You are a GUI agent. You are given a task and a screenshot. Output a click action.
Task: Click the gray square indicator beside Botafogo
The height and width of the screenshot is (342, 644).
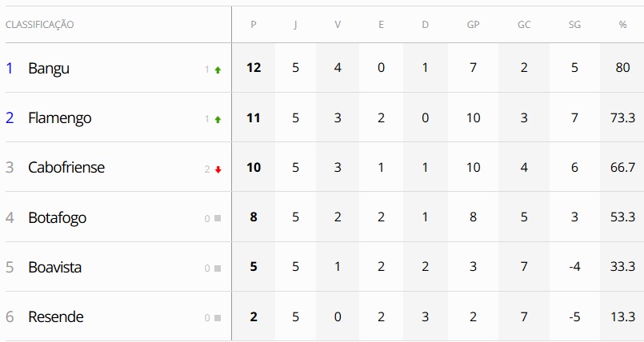point(218,219)
